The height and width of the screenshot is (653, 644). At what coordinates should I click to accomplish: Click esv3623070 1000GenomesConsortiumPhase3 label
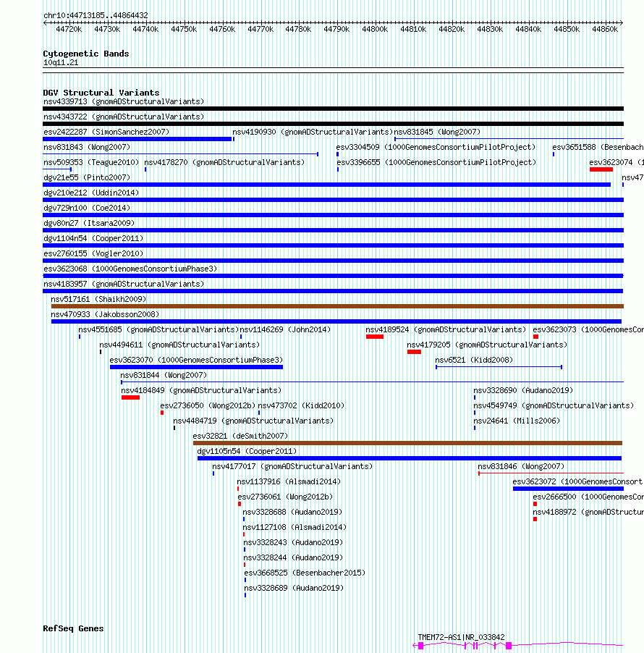pos(196,361)
